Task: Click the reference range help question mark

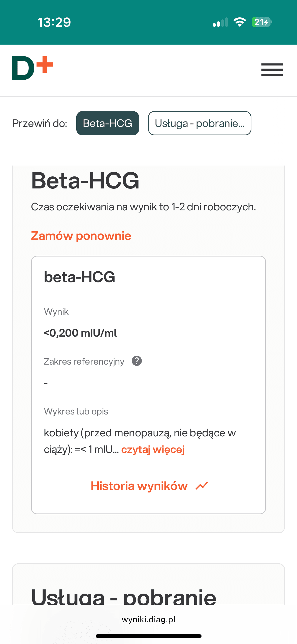Action: tap(137, 361)
